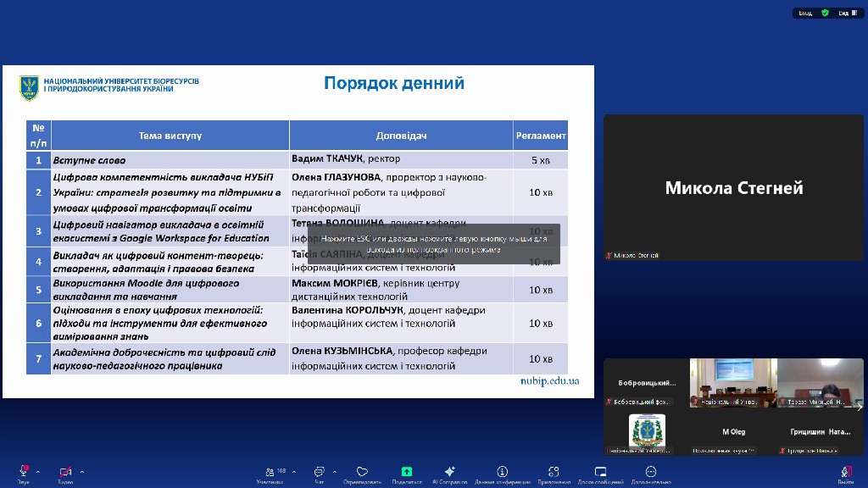Click the fullscreen exit hint tooltip

pos(434,244)
